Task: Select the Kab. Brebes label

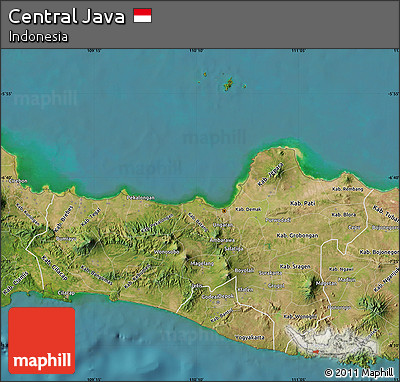Action: click(x=63, y=218)
